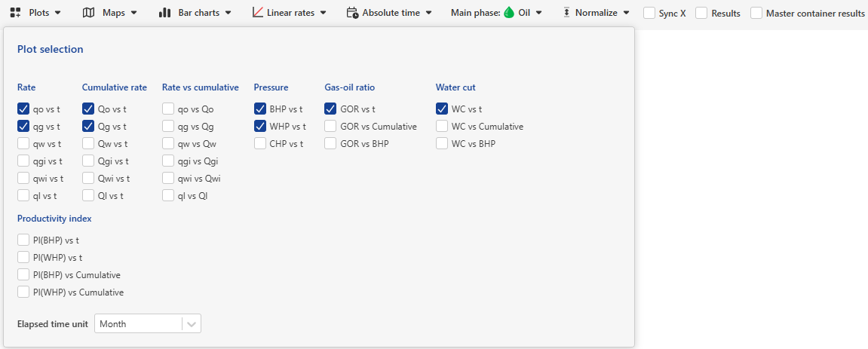
Task: Uncheck the qo vs t checkbox
Action: [x=23, y=109]
